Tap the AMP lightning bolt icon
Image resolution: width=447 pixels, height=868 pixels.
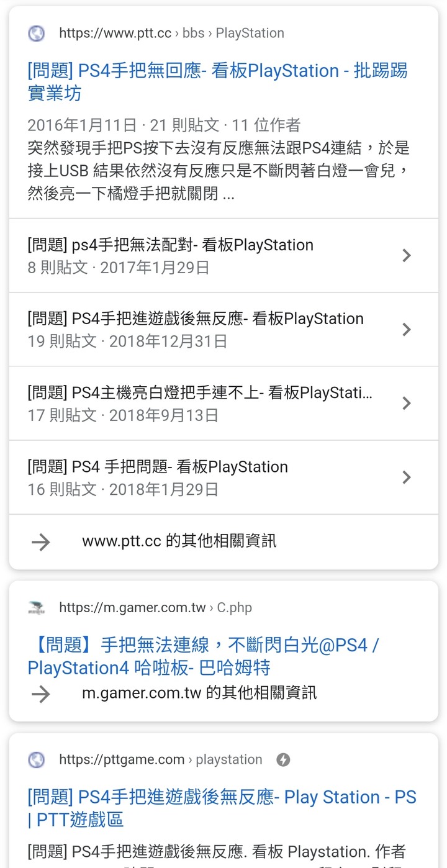(283, 759)
